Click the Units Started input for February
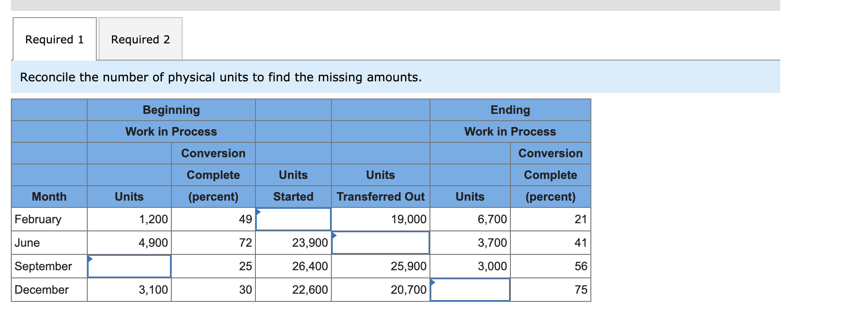868x310 pixels. tap(293, 219)
